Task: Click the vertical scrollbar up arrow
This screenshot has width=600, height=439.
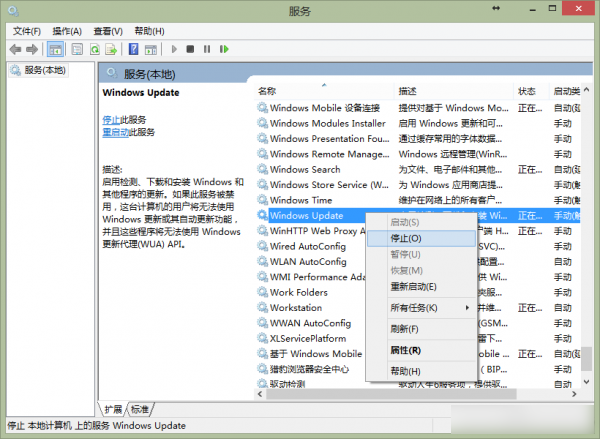Action: [x=586, y=90]
